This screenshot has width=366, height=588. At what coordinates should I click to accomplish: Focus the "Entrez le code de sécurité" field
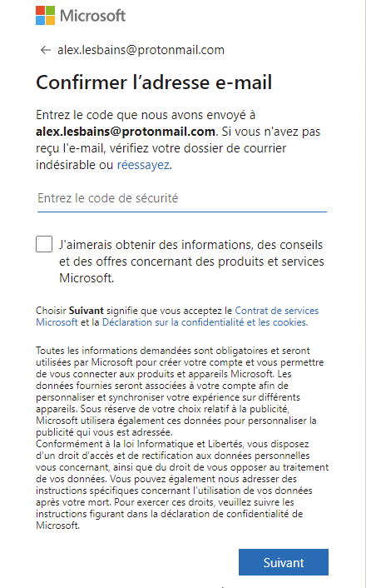click(x=182, y=198)
